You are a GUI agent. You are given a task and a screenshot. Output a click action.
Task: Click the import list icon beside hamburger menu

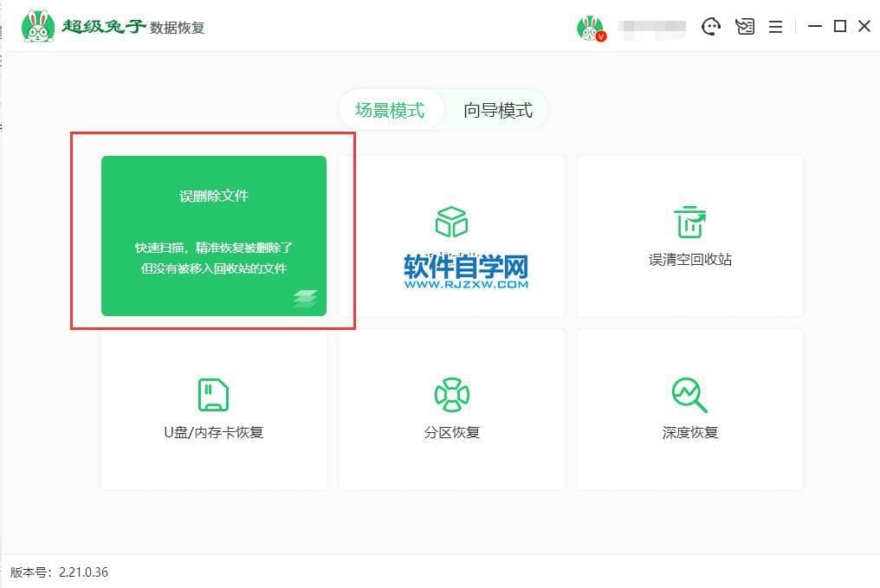(744, 27)
